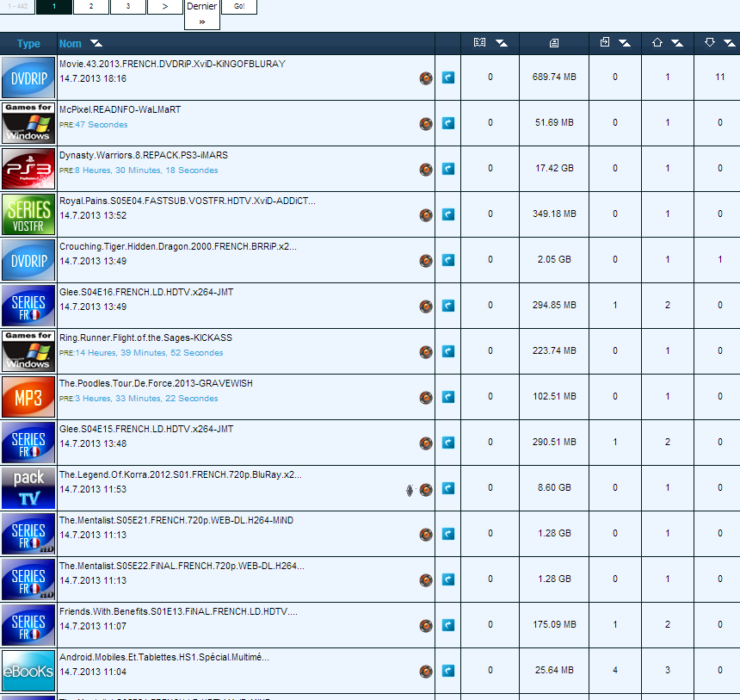This screenshot has width=740, height=700.
Task: Open The.Poodles.Tour.De.Force.2013-GRAVEWISH name
Action: tap(156, 383)
